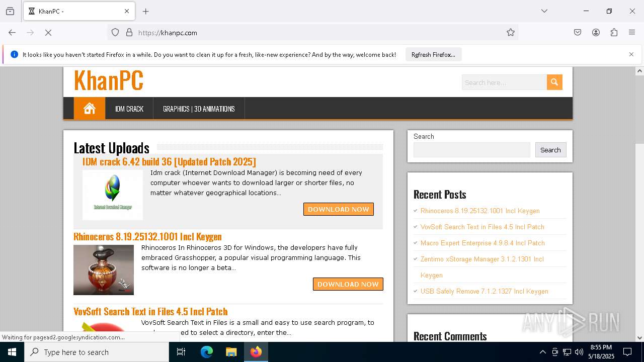Open network icon in system tray
This screenshot has width=644, height=362.
pyautogui.click(x=567, y=352)
